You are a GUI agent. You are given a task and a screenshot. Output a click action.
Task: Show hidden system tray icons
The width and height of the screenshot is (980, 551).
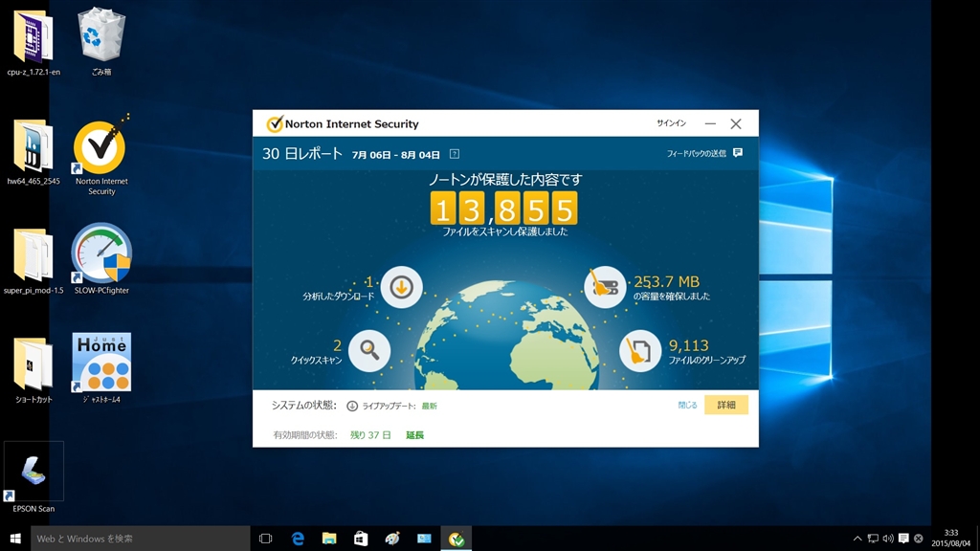pos(857,539)
